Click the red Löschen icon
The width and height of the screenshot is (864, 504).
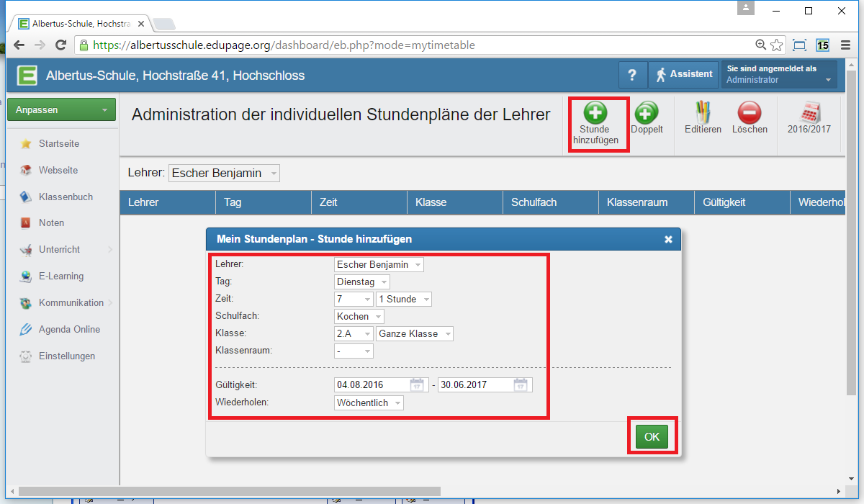(x=750, y=113)
